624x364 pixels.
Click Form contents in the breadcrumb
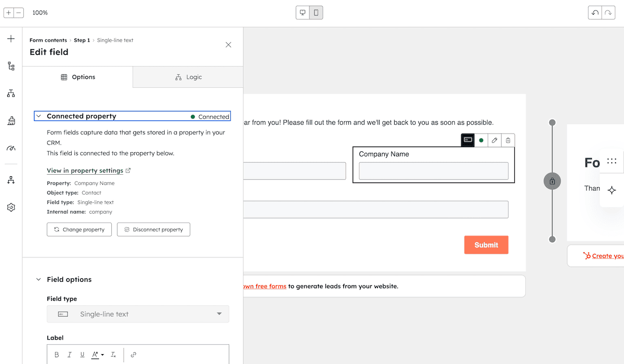[48, 40]
